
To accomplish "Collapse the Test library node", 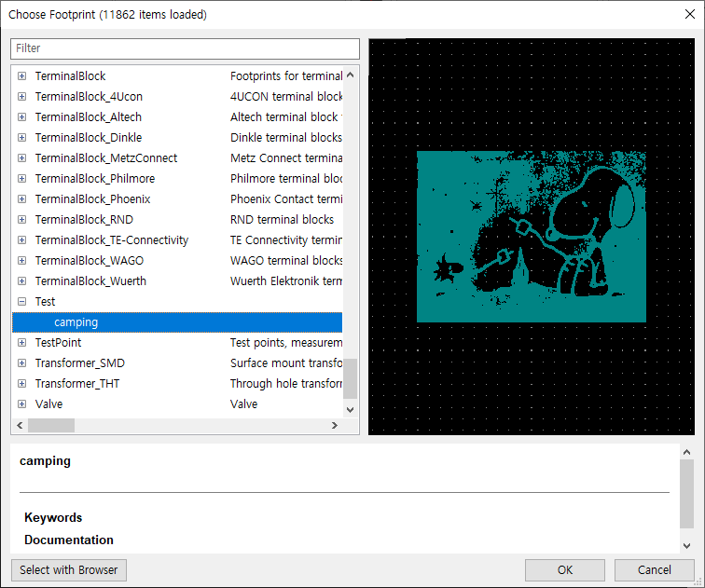I will pyautogui.click(x=21, y=301).
